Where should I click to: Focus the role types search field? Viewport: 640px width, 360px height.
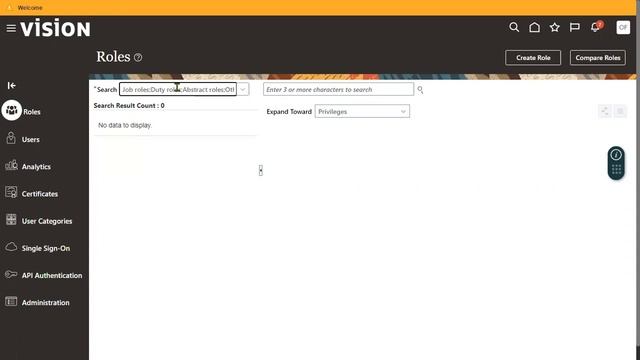(x=178, y=89)
